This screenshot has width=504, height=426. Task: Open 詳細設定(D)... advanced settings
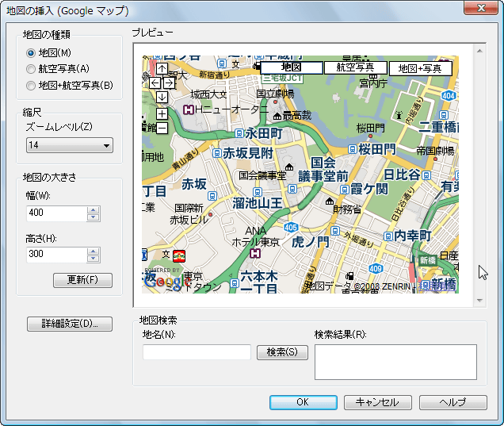click(x=70, y=324)
